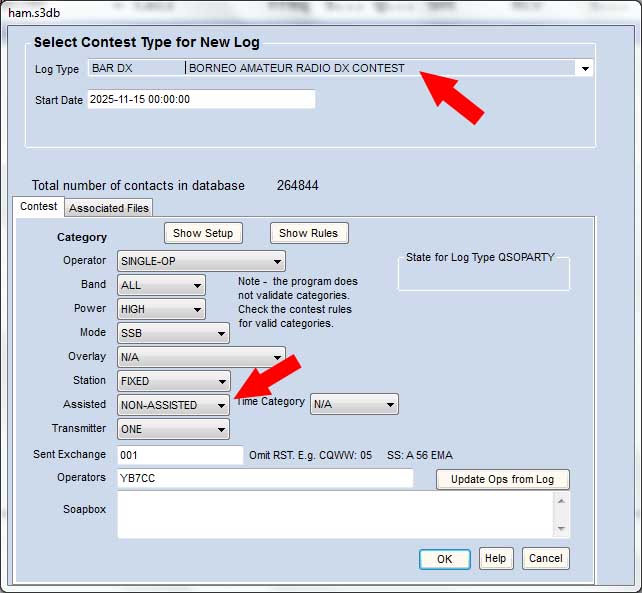Image resolution: width=642 pixels, height=593 pixels.
Task: Open the Power dropdown showing HIGH
Action: (161, 309)
